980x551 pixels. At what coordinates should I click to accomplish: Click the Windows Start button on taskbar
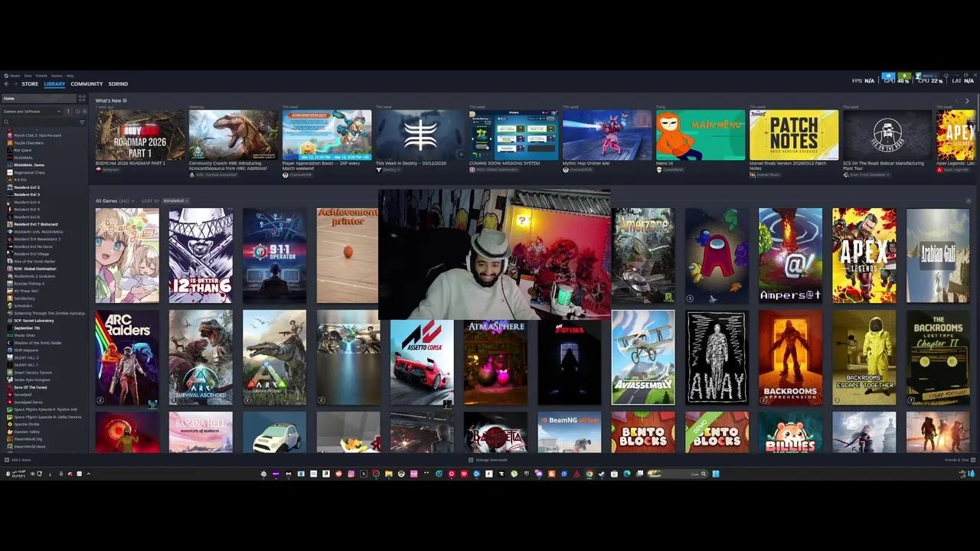click(716, 474)
